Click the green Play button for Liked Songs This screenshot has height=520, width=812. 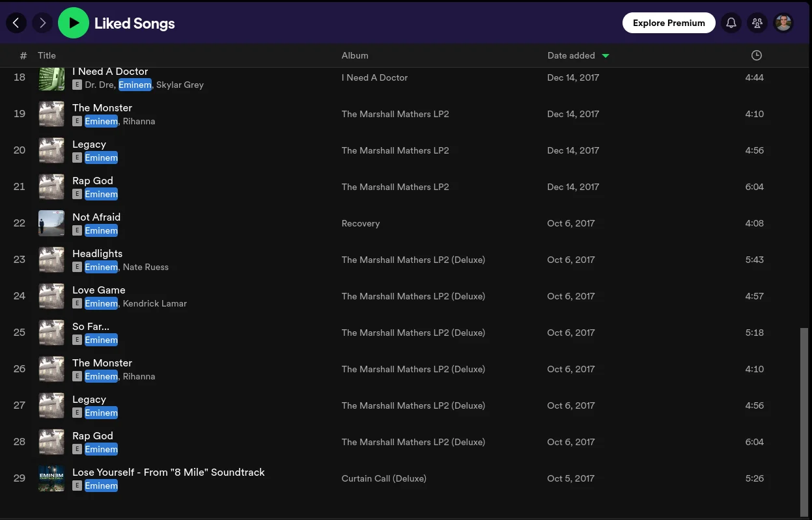74,23
